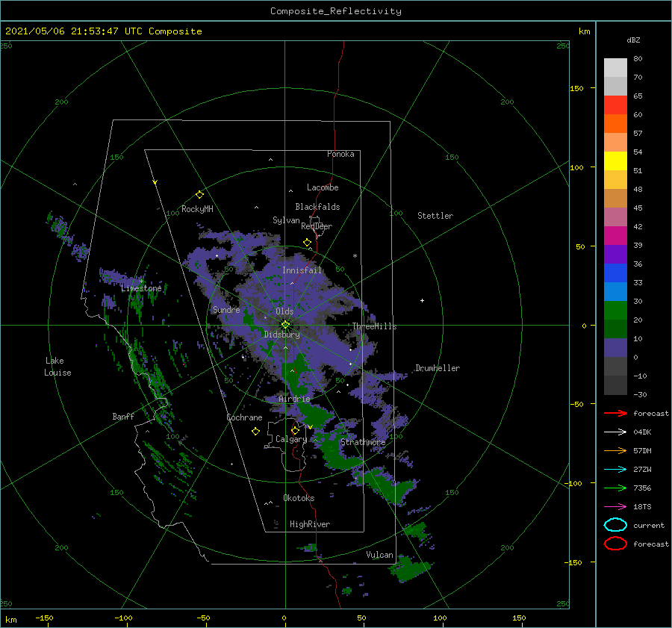
Task: Click the green 7356 arrow legend icon
Action: (615, 488)
